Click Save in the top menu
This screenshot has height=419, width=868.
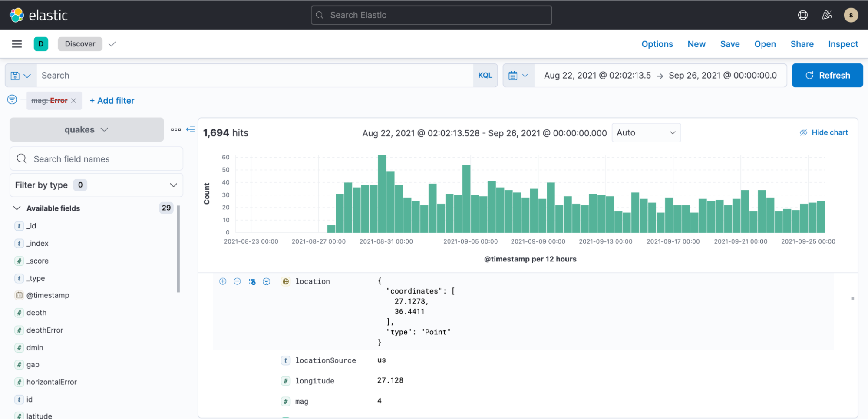(730, 44)
